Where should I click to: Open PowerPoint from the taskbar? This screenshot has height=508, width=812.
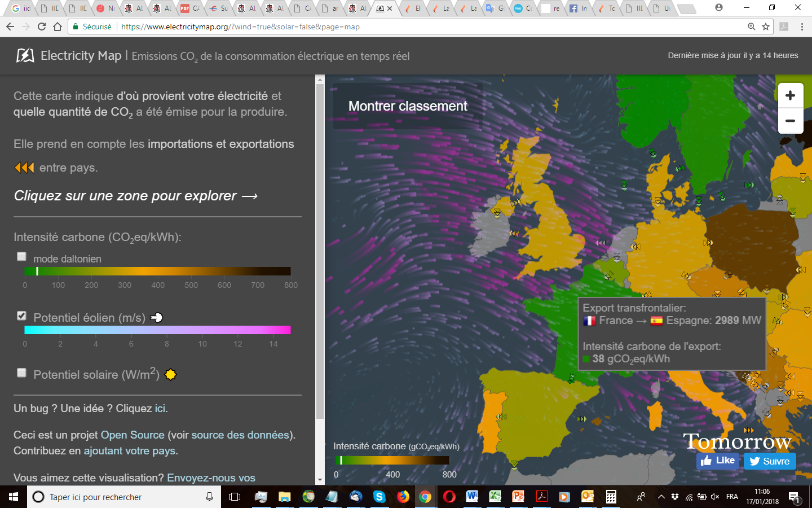[x=518, y=497]
